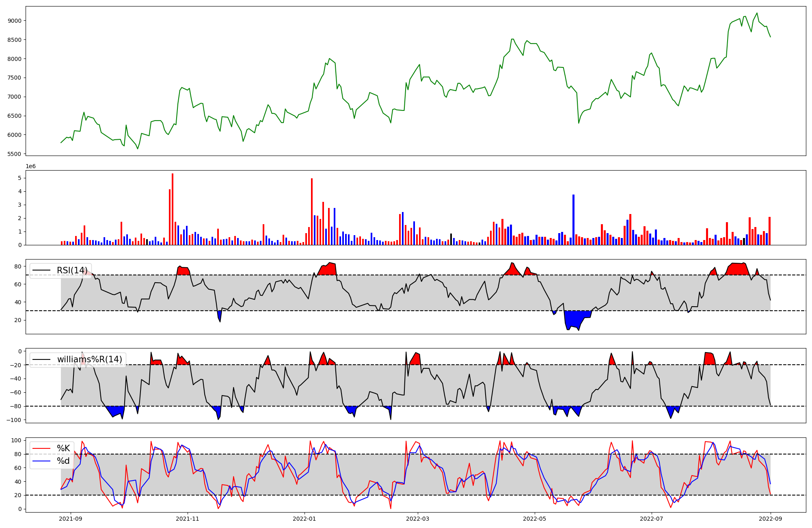The image size is (812, 528).
Task: Click the 2022-05 x-axis date label
Action: (x=535, y=518)
